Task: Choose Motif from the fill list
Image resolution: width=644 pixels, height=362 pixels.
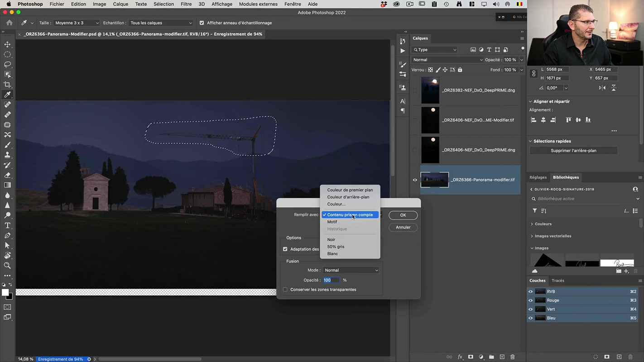Action: click(332, 222)
